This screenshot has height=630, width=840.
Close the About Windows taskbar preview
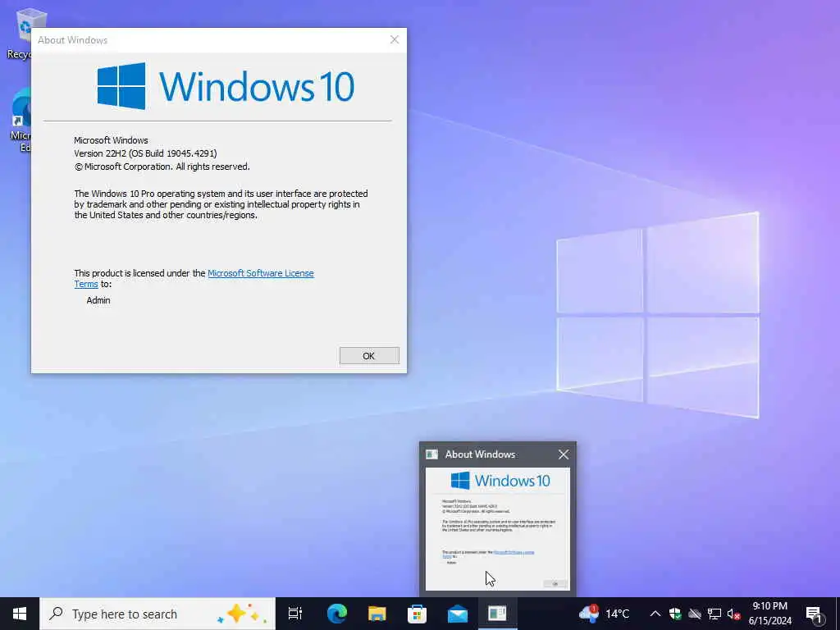(563, 454)
